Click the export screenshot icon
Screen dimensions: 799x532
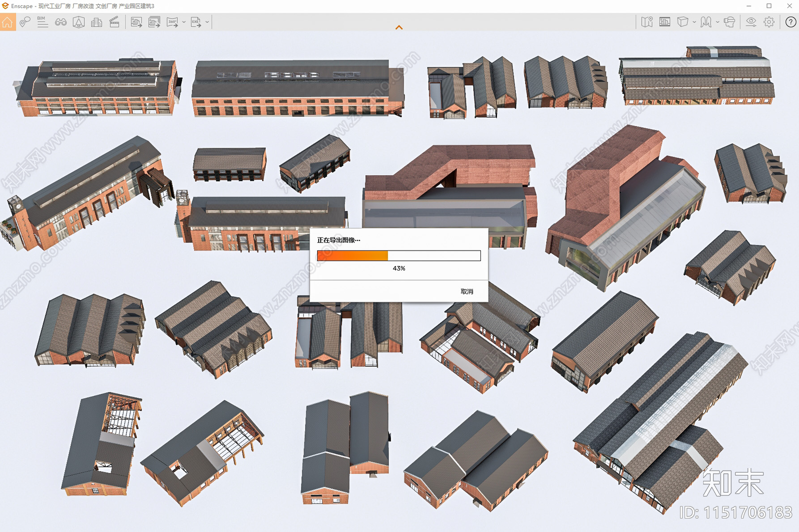[x=136, y=22]
